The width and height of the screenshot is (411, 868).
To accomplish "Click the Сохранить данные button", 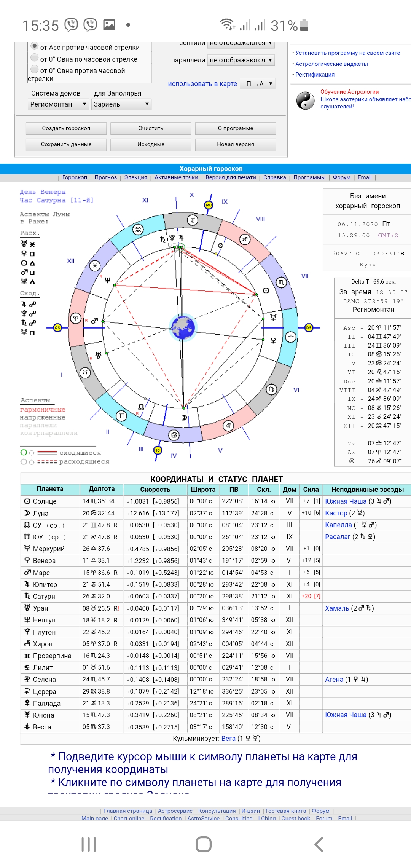I will (x=66, y=144).
